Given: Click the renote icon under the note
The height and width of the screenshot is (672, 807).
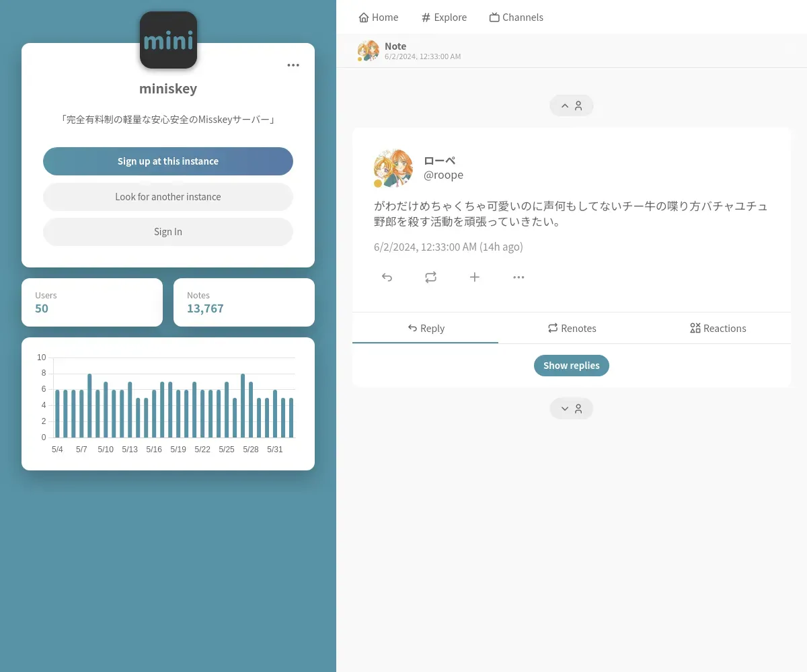Looking at the screenshot, I should pyautogui.click(x=430, y=277).
